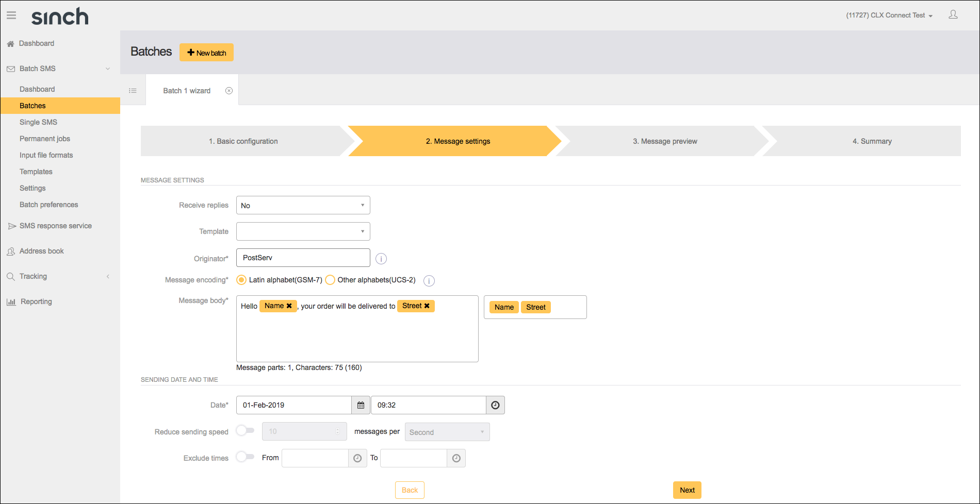Open the user profile icon
The height and width of the screenshot is (504, 980).
953,14
